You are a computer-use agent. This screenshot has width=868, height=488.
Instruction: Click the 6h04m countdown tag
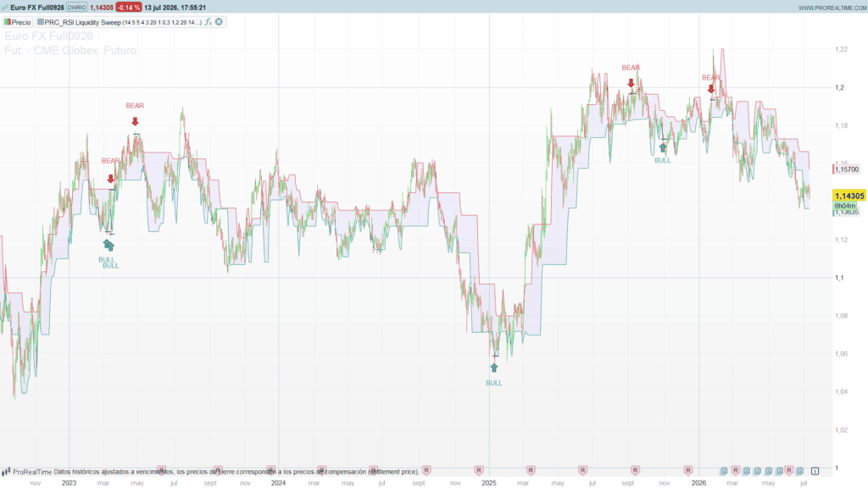tap(845, 206)
